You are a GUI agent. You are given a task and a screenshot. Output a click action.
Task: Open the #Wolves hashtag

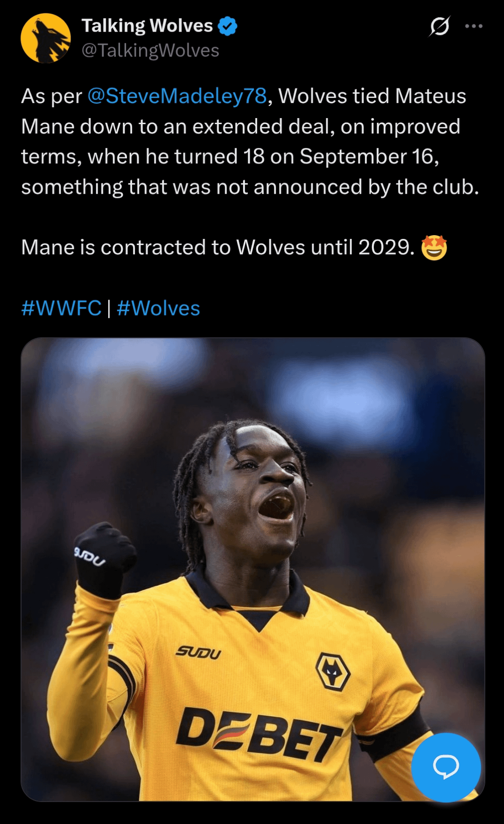tap(158, 308)
